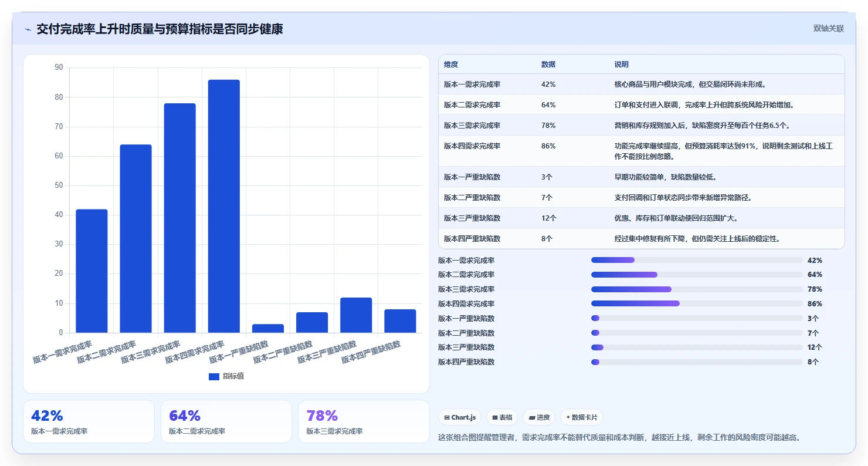Click the 86% value in table
This screenshot has height=466, width=868.
(x=548, y=146)
